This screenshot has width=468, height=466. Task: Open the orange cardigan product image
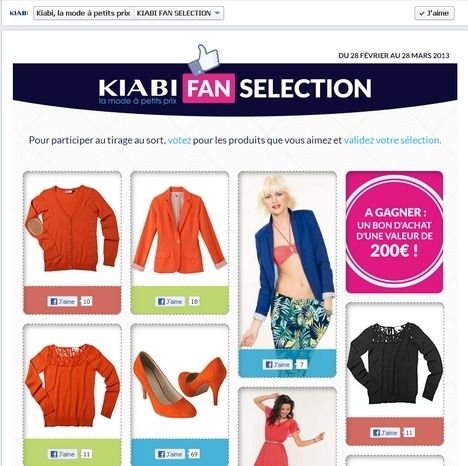point(72,229)
